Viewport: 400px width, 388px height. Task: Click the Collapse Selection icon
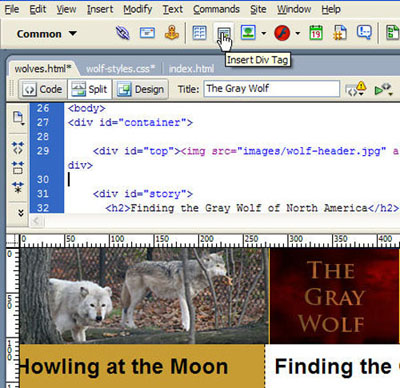point(18,167)
